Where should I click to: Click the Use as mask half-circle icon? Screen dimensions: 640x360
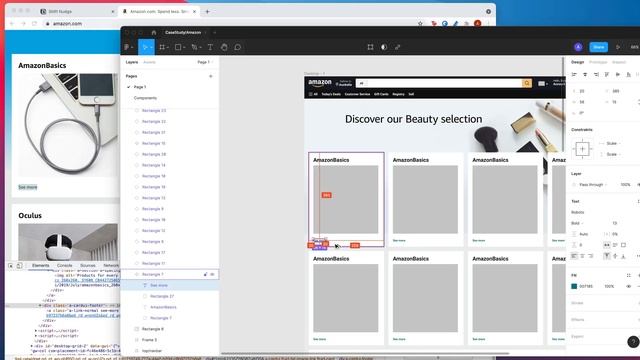point(384,47)
